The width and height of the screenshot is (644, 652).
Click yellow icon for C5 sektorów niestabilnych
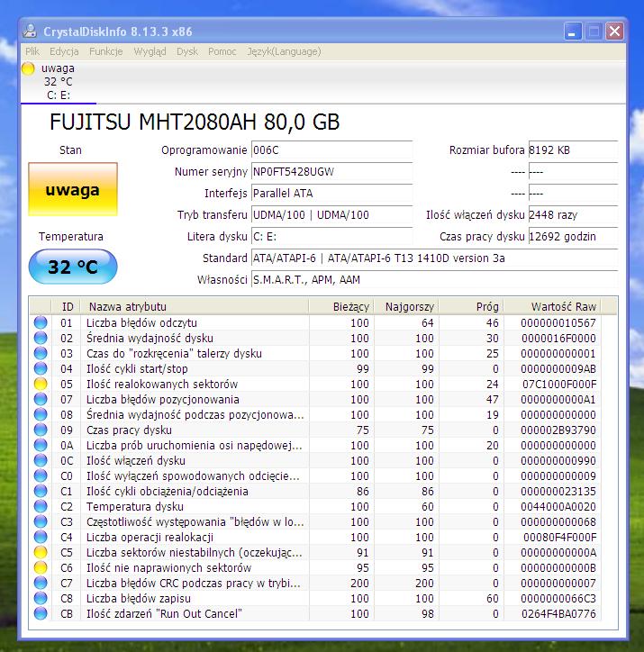point(41,553)
